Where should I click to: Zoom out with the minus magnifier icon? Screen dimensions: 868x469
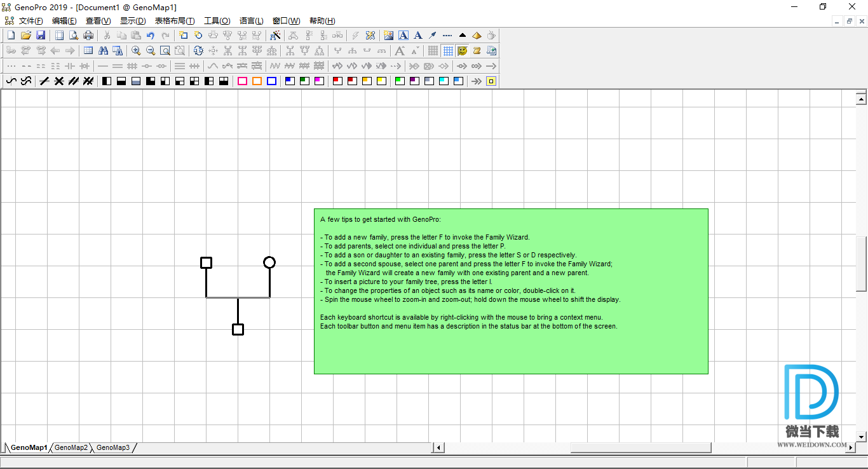(151, 51)
